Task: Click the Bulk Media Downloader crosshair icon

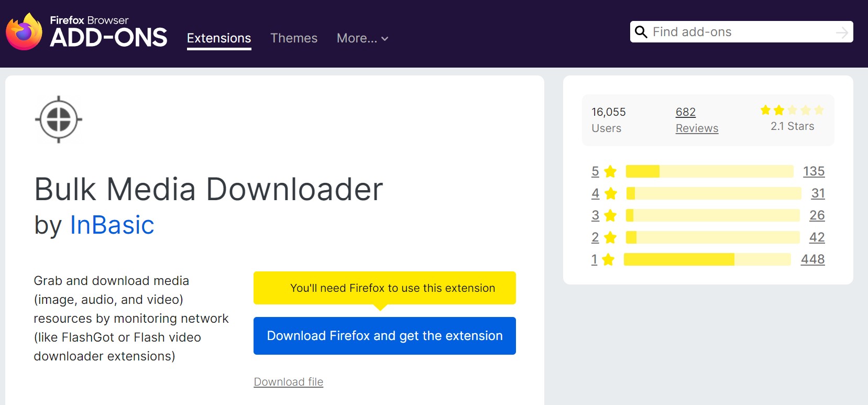Action: point(59,119)
